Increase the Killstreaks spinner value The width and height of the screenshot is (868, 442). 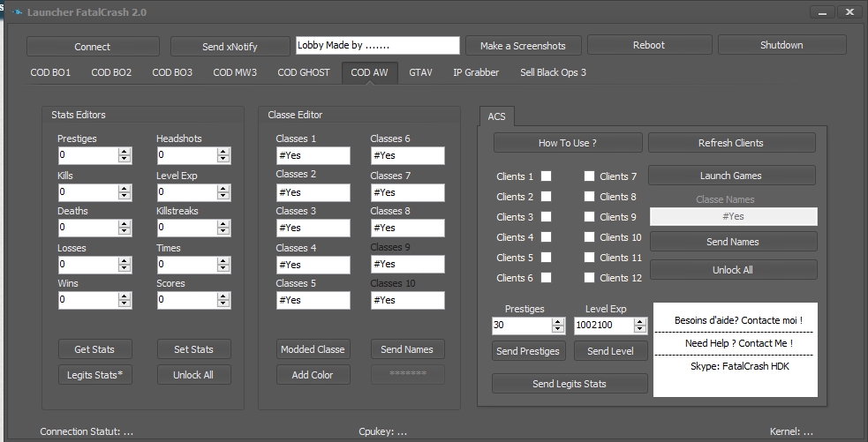[x=223, y=224]
